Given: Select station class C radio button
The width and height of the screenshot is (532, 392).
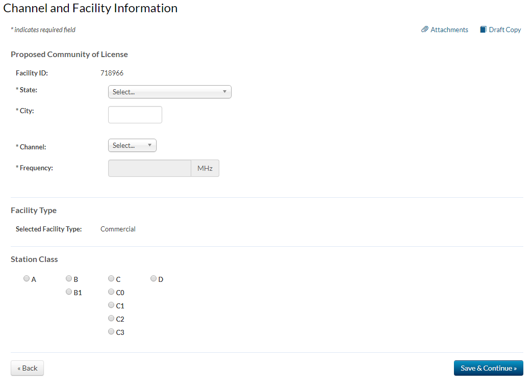Looking at the screenshot, I should coord(111,279).
